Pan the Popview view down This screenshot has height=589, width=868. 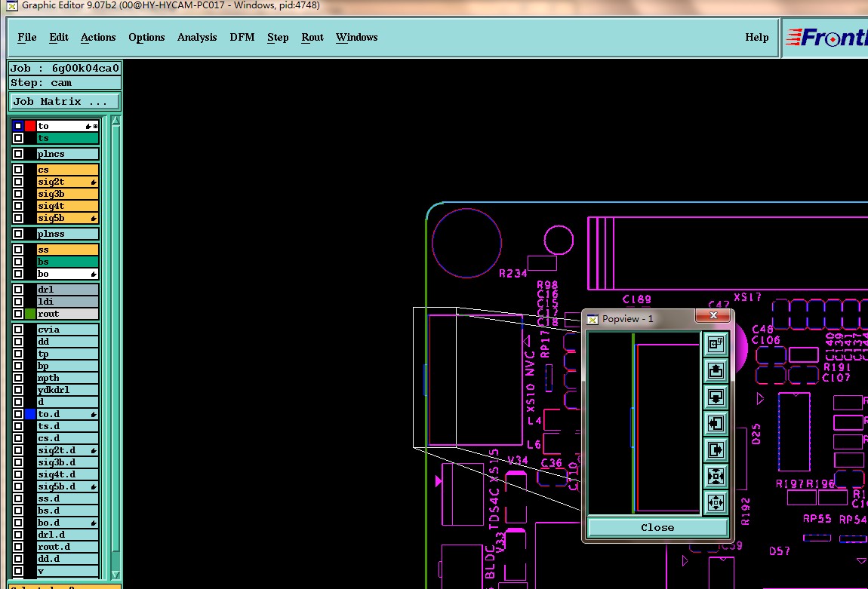pos(716,397)
